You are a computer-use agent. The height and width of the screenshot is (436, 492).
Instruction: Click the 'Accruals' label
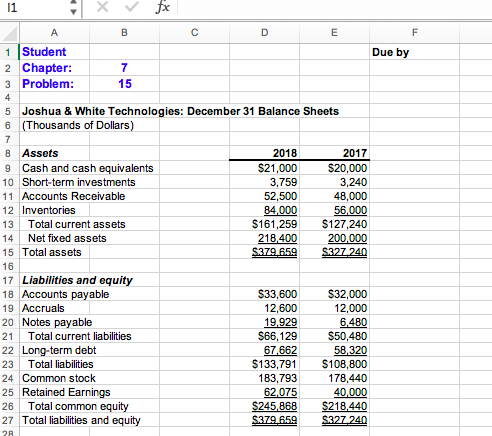coord(43,308)
